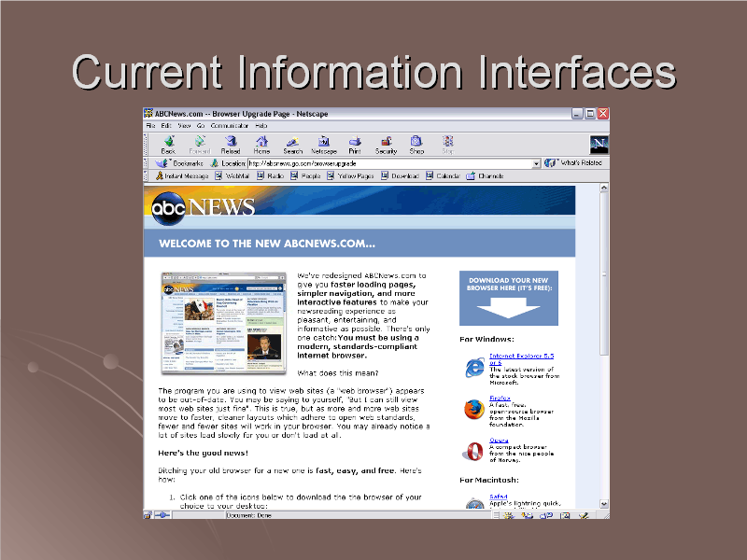Open Calendar from personal toolbar

coord(443,175)
